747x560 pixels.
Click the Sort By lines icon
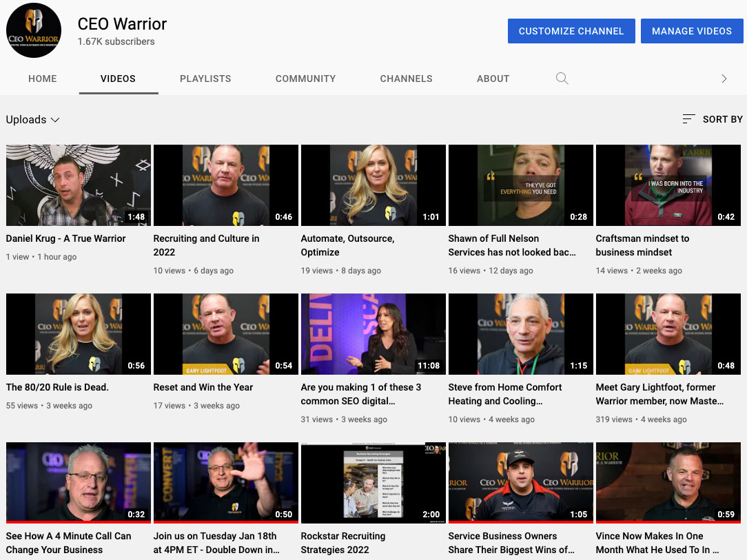688,119
